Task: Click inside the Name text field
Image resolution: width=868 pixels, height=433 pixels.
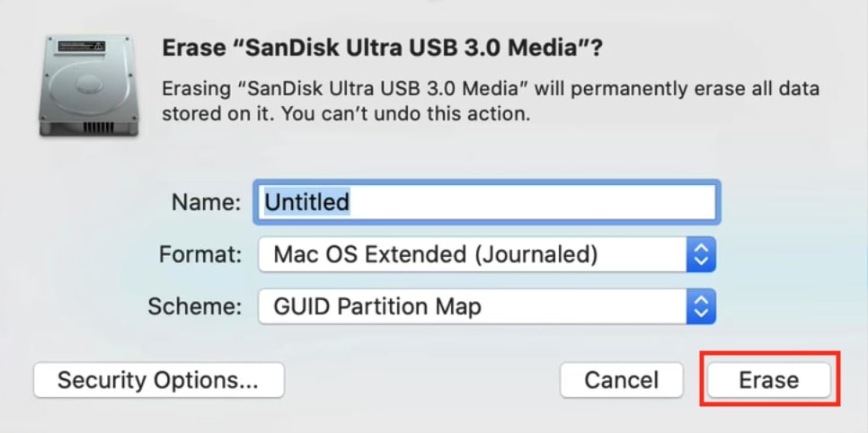Action: 487,202
